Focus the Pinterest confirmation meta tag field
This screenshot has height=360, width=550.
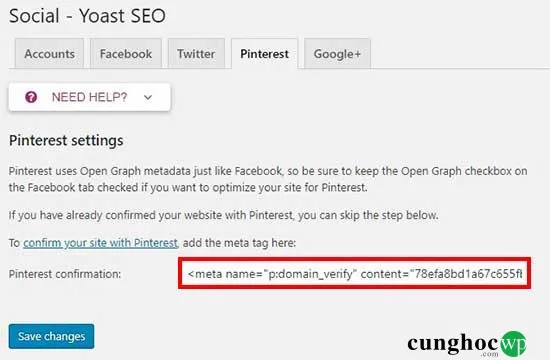pos(355,274)
